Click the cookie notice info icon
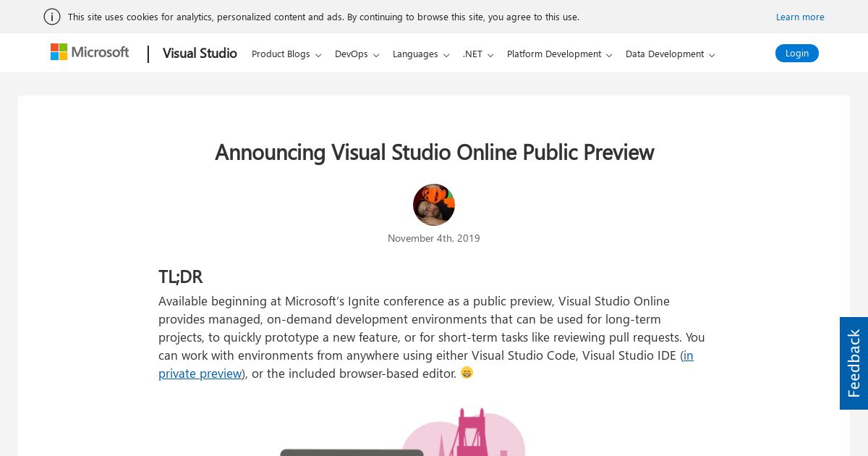This screenshot has height=456, width=868. (x=52, y=17)
